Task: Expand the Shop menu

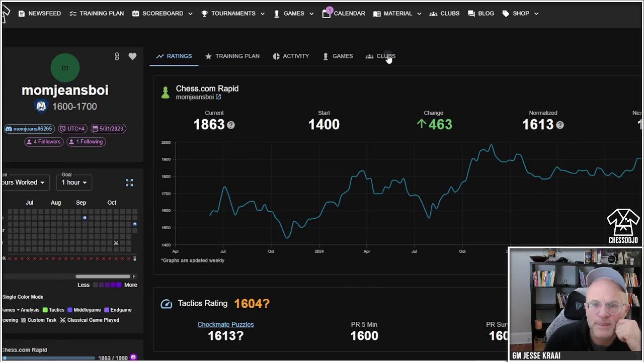Action: (520, 14)
